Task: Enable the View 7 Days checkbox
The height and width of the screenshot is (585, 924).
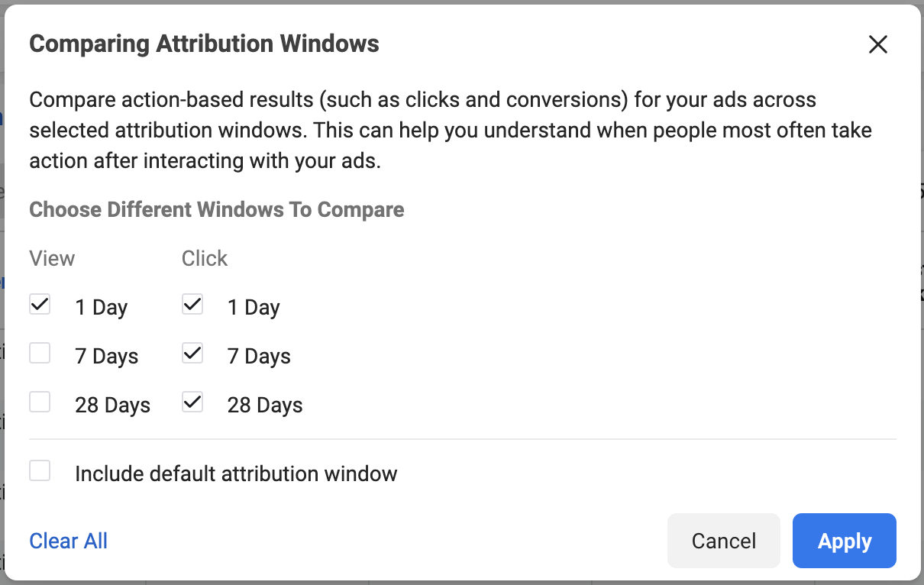Action: [40, 353]
